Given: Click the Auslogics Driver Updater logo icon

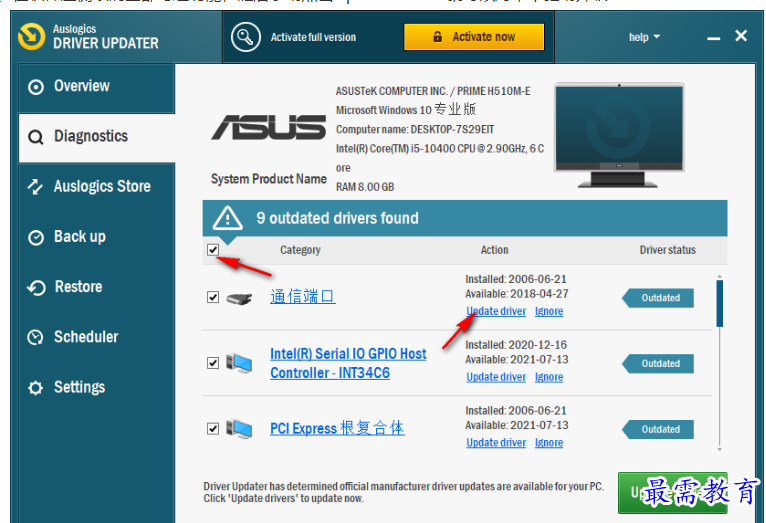Looking at the screenshot, I should [32, 36].
